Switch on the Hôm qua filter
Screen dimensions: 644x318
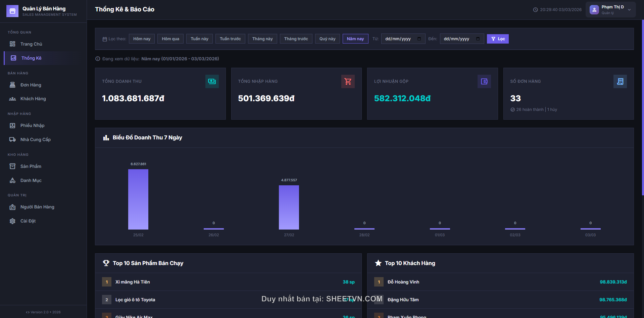coord(170,39)
